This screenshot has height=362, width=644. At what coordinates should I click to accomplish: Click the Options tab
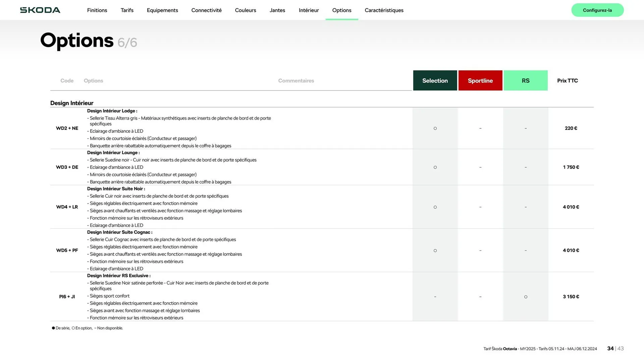(x=341, y=10)
